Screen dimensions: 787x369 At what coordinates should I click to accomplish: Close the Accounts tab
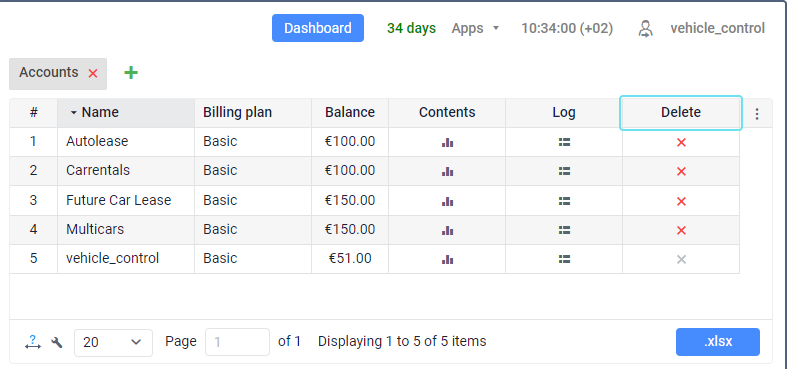93,73
